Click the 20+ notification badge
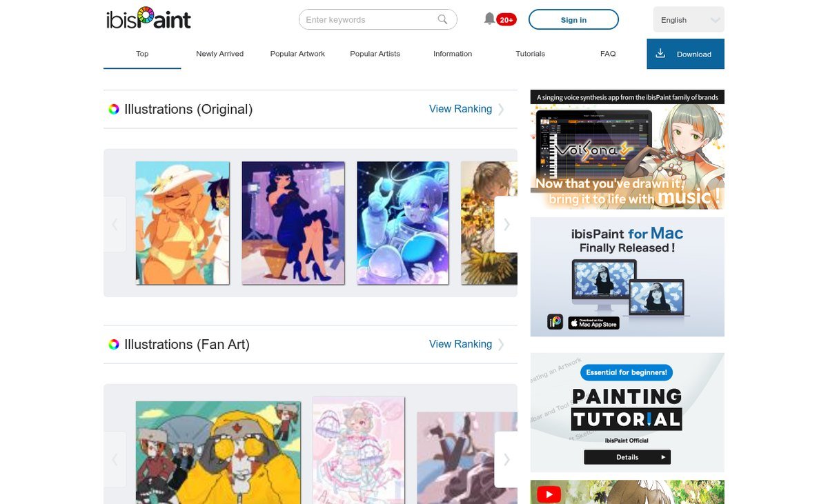This screenshot has height=504, width=828. pos(506,20)
